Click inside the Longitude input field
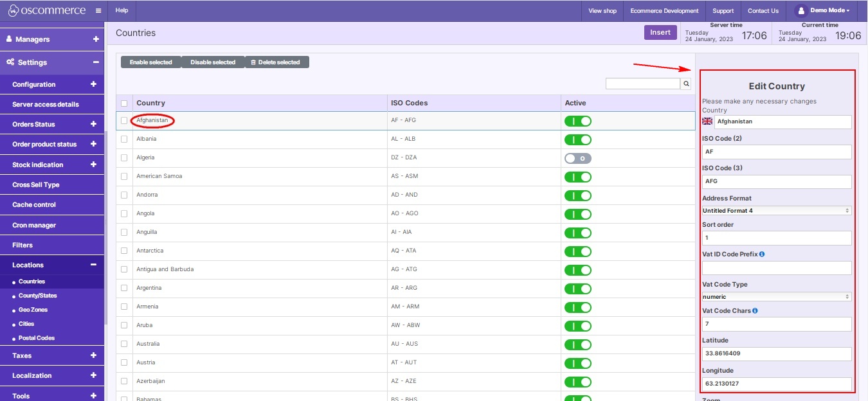Viewport: 868px width, 401px height. [776, 383]
